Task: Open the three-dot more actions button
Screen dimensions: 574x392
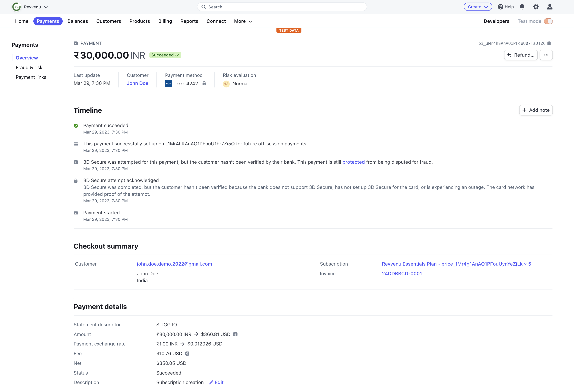Action: pyautogui.click(x=546, y=55)
